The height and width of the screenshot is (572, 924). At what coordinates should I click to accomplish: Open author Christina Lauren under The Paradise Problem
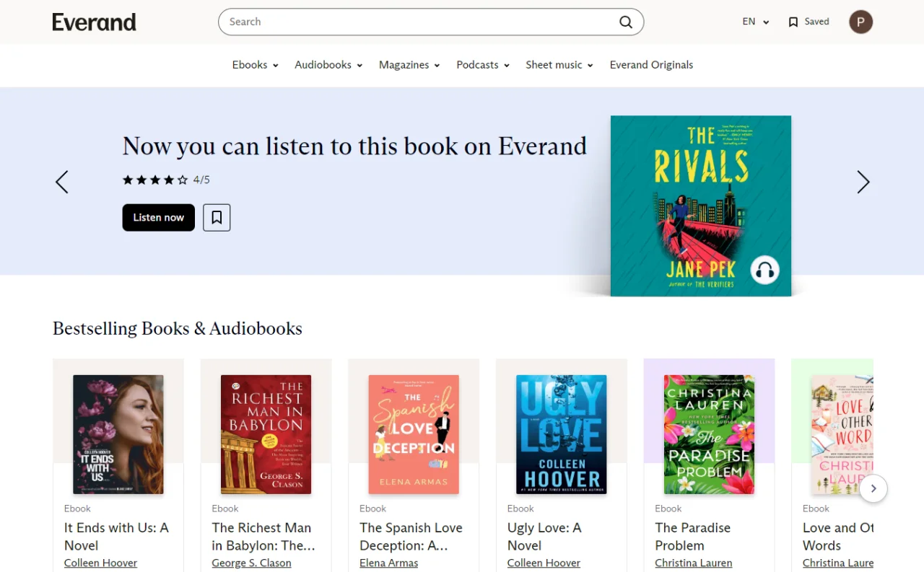[694, 563]
